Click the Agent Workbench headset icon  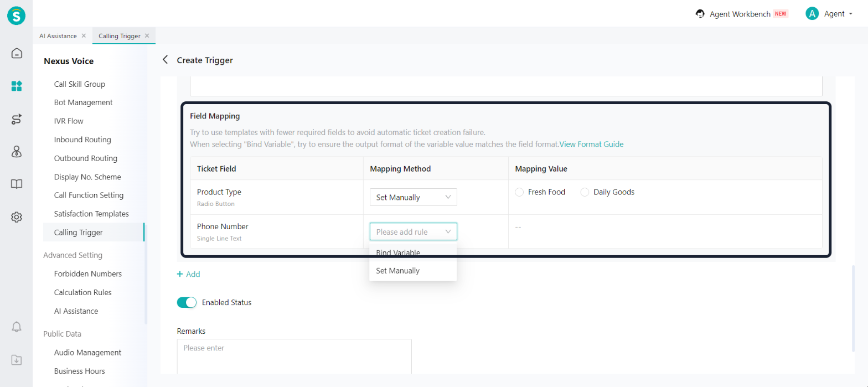pos(700,14)
